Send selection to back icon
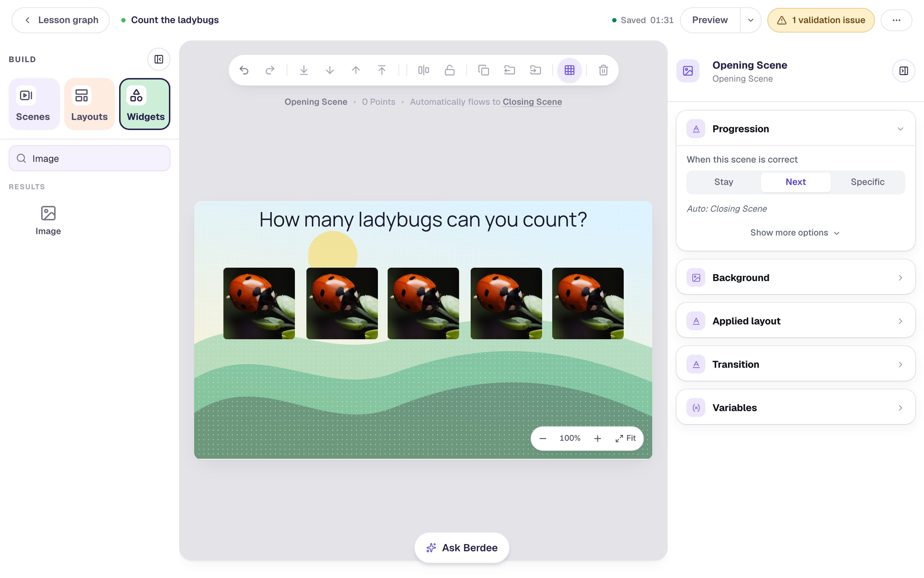Viewport: 924px width, 578px height. point(304,70)
